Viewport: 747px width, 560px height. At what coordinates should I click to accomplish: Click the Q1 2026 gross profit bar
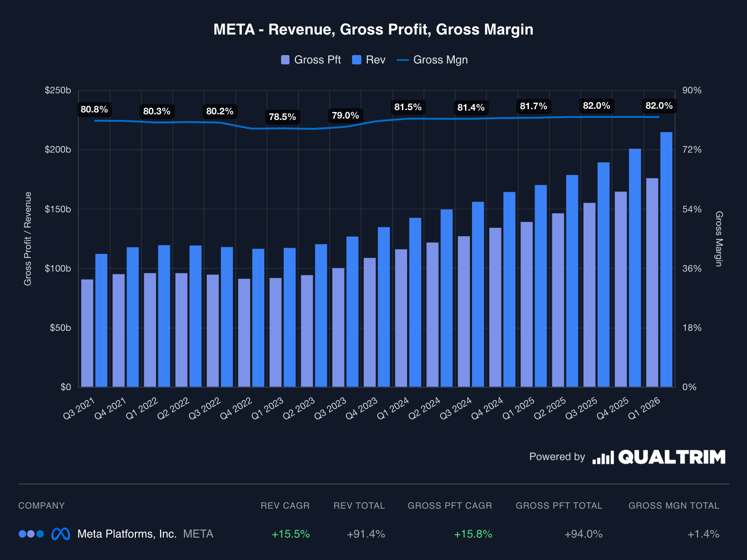652,282
